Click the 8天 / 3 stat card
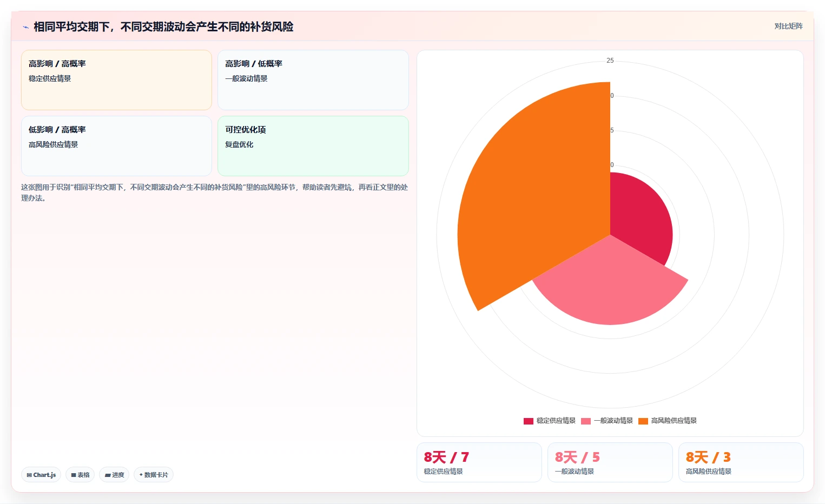825x504 pixels. tap(741, 462)
